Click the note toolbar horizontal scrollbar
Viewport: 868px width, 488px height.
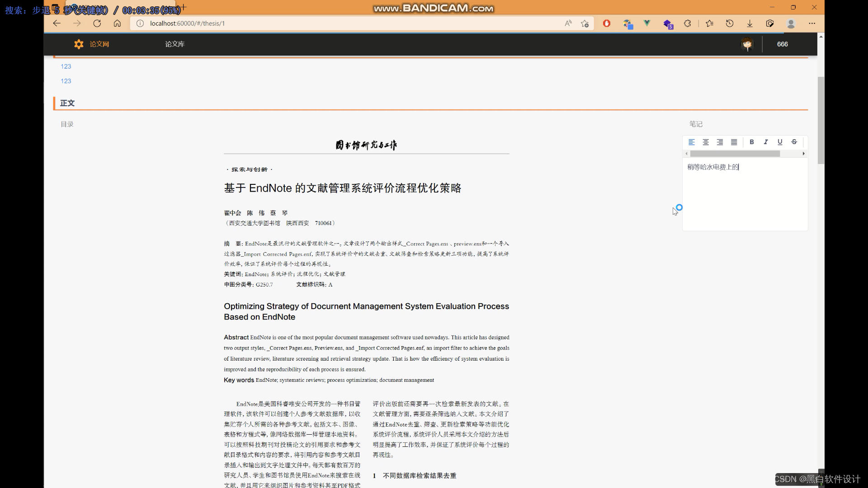[735, 154]
